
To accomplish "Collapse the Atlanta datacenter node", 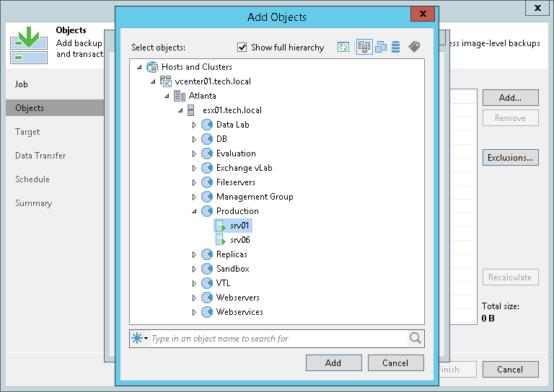I will 167,96.
